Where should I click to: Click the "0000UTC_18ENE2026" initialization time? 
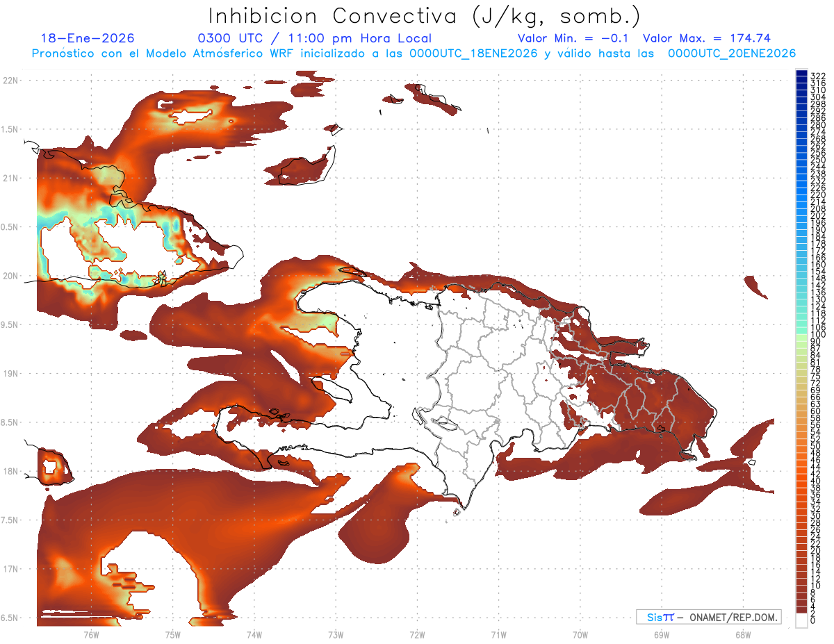tap(473, 53)
